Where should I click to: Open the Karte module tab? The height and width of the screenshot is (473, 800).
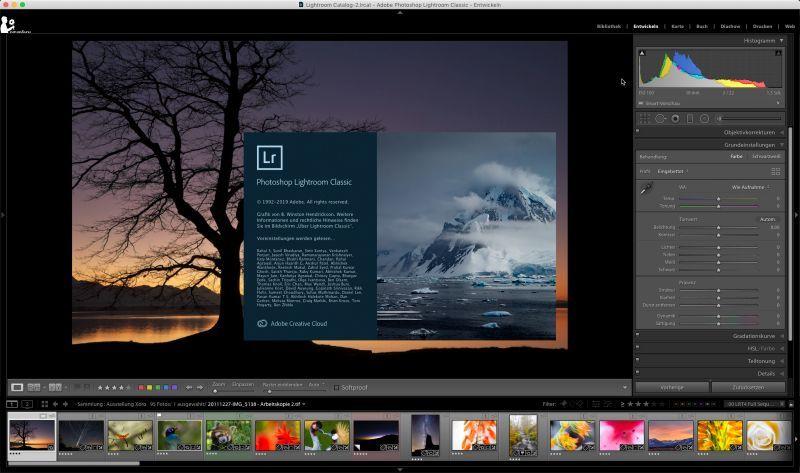[677, 26]
